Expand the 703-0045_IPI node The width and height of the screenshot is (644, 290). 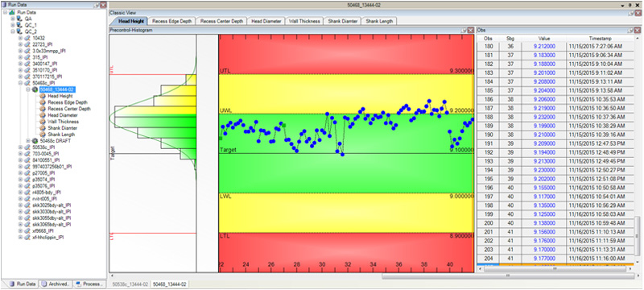point(21,154)
